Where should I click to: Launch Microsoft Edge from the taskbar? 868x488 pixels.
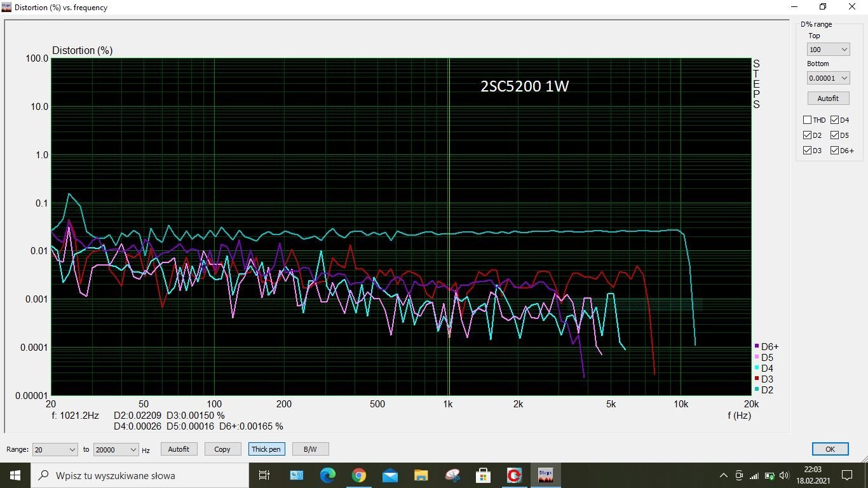(x=327, y=475)
